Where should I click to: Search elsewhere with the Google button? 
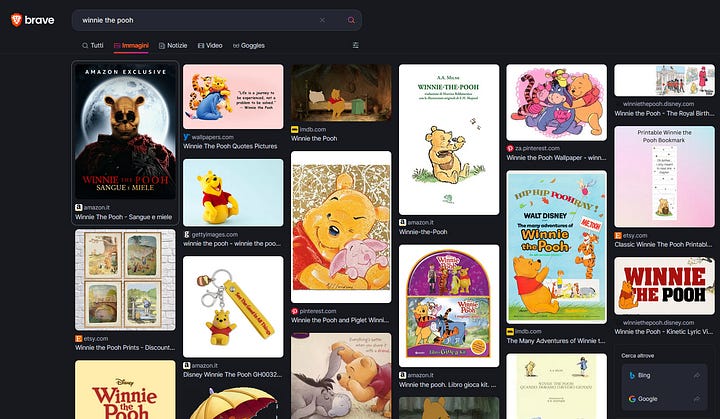coord(664,399)
